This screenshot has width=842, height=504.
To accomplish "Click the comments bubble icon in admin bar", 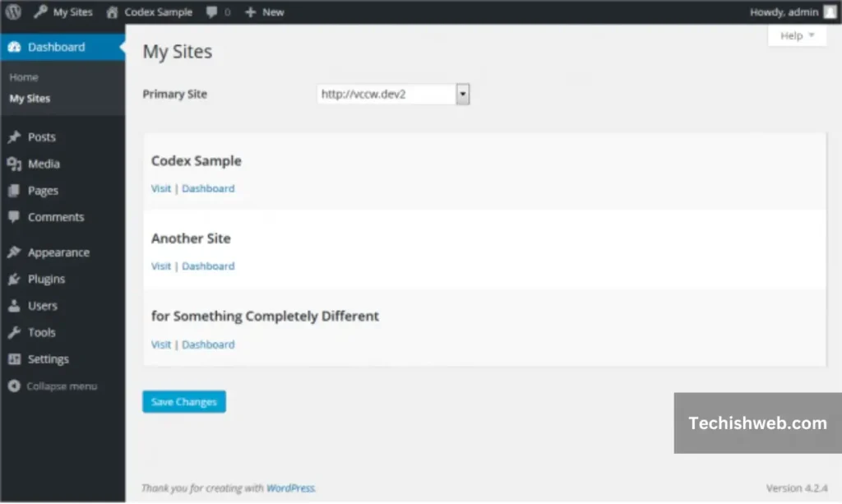I will click(211, 12).
